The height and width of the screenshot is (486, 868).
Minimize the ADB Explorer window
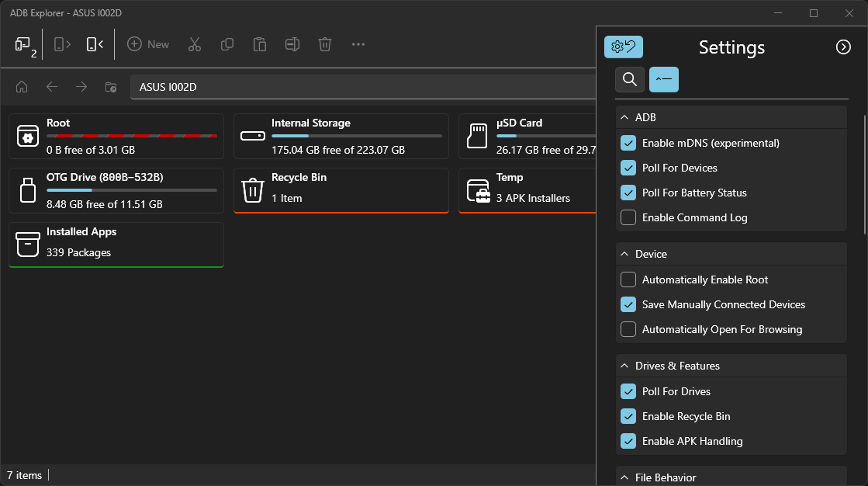click(x=778, y=12)
